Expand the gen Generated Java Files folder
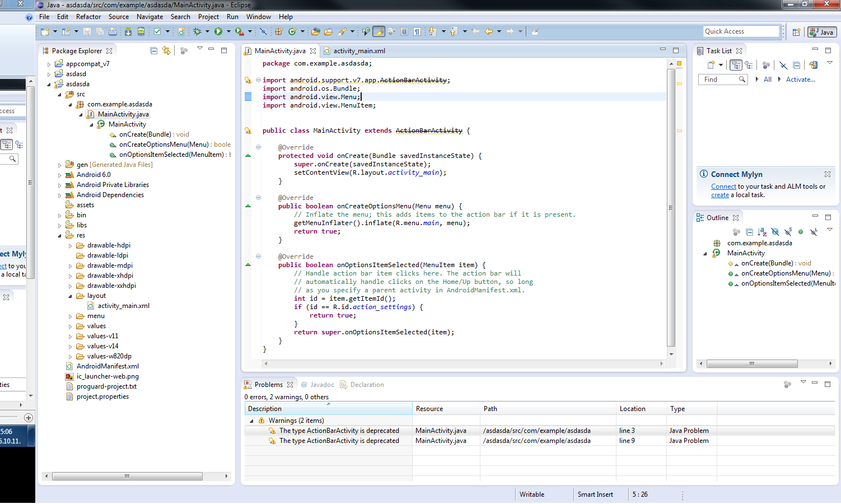841x504 pixels. (60, 165)
